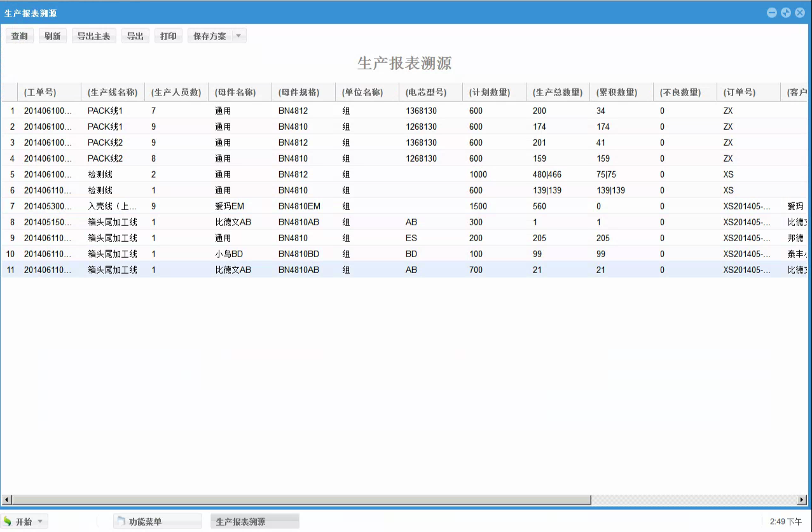
Task: Expand the arrow beside 开始
Action: (x=40, y=522)
